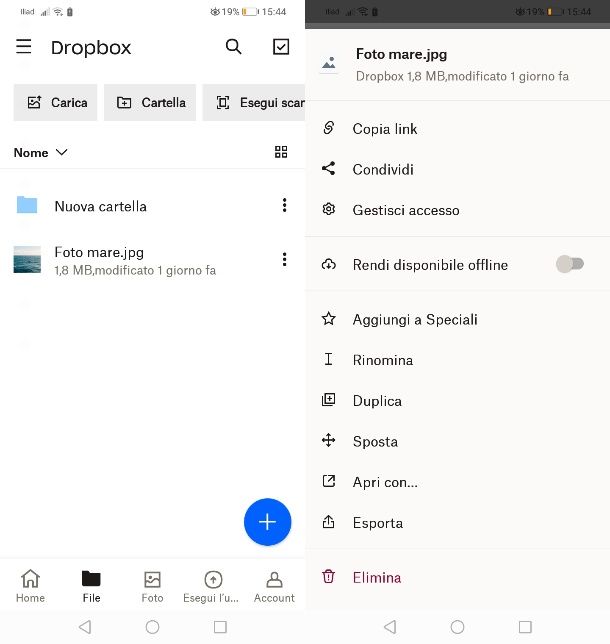
Task: Tap Android recents square under Dropbox list
Action: pyautogui.click(x=220, y=627)
